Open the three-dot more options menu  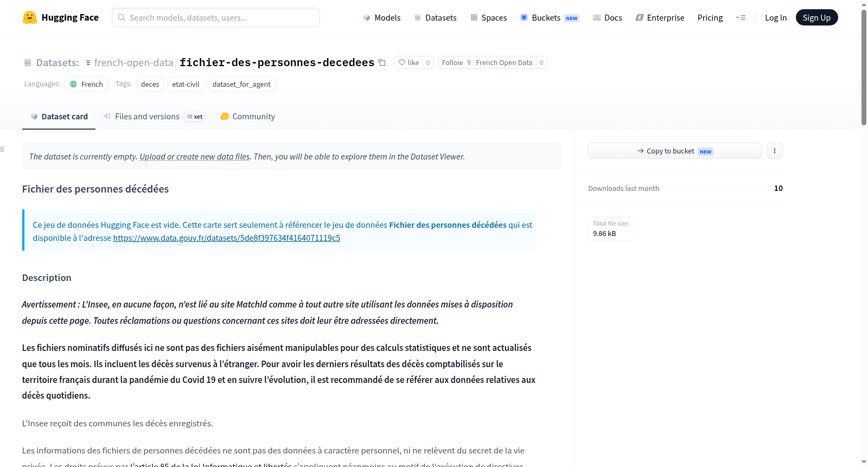pyautogui.click(x=775, y=151)
